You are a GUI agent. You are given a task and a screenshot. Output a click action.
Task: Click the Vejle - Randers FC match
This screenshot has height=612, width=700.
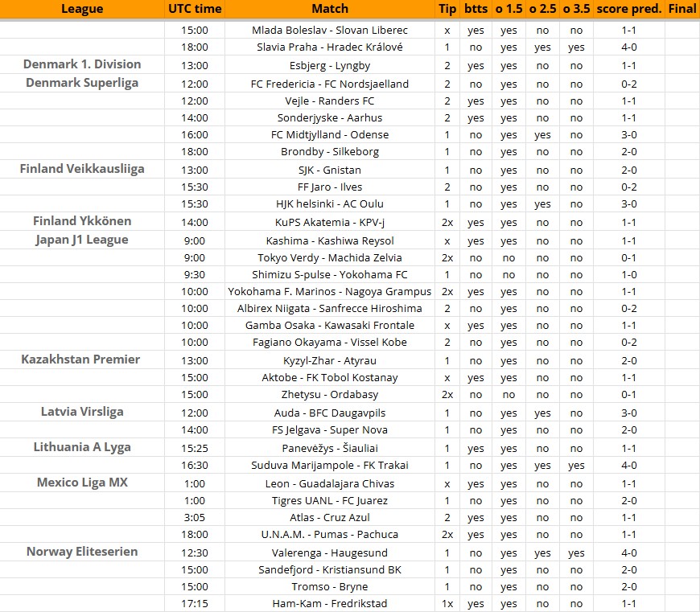pos(330,101)
